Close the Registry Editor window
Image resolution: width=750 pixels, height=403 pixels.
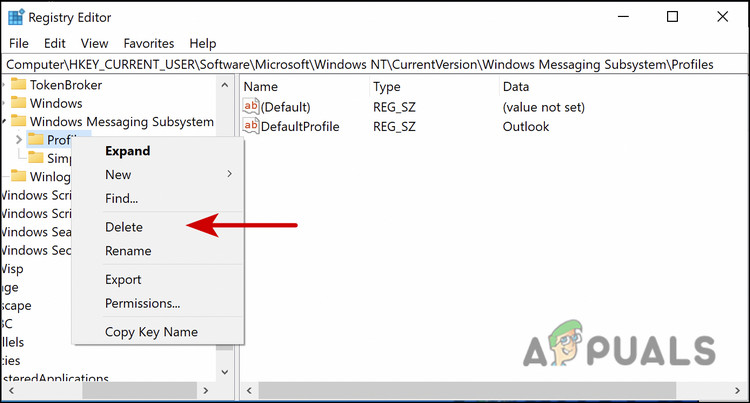tap(723, 17)
